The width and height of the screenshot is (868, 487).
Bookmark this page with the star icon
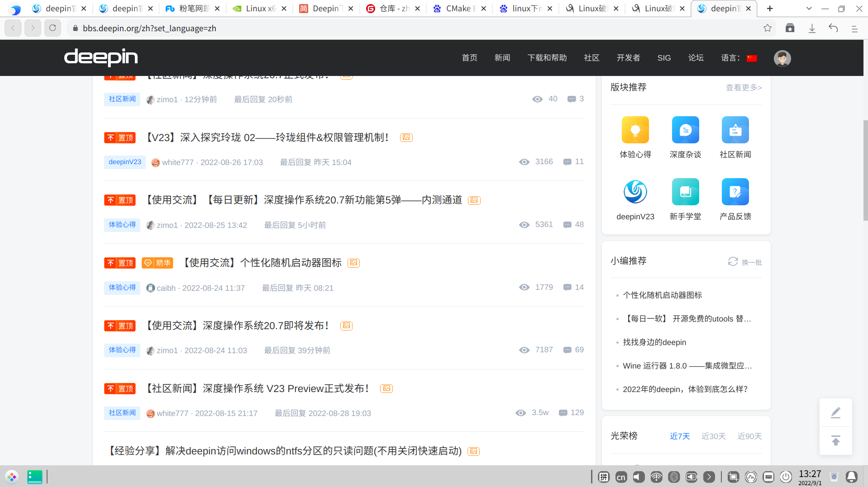(x=768, y=28)
